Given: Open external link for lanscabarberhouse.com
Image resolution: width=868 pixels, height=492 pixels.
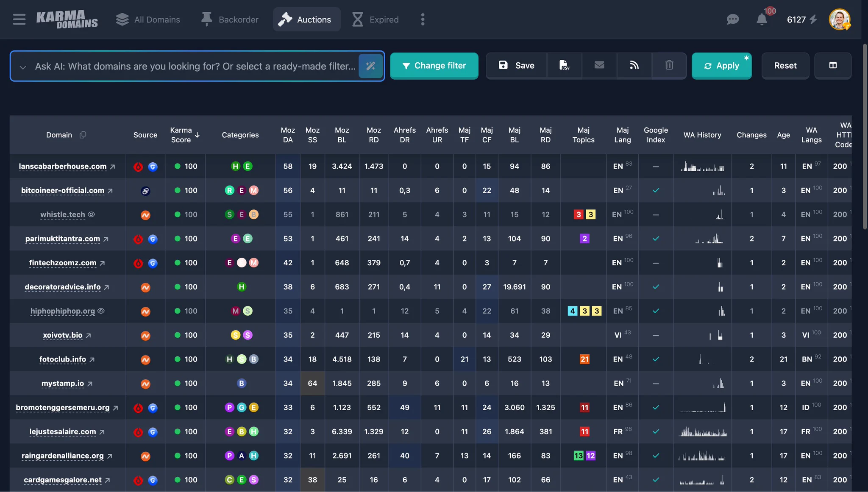Looking at the screenshot, I should click(112, 167).
